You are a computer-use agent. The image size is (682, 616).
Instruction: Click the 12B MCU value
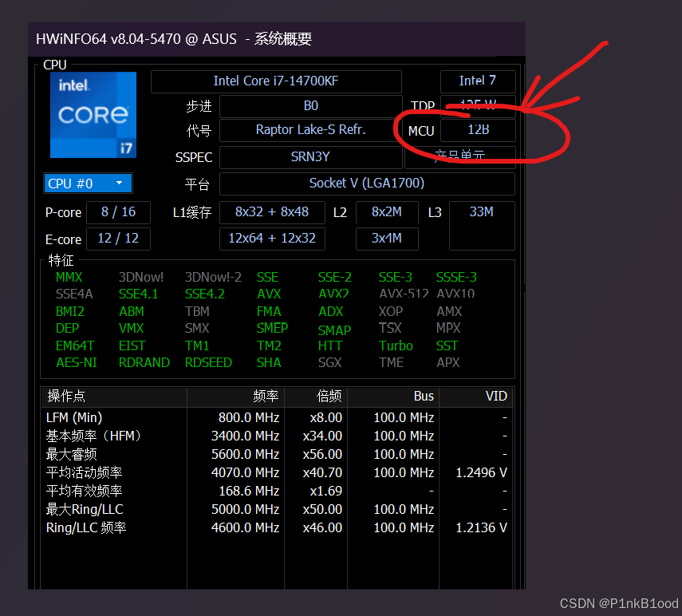(x=478, y=130)
